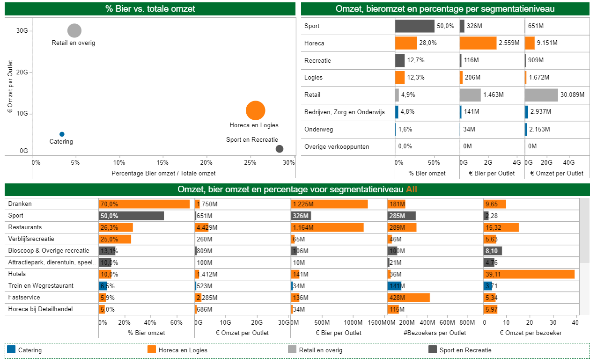
Task: Select the gray Retail en overig legend swatch
Action: (291, 349)
